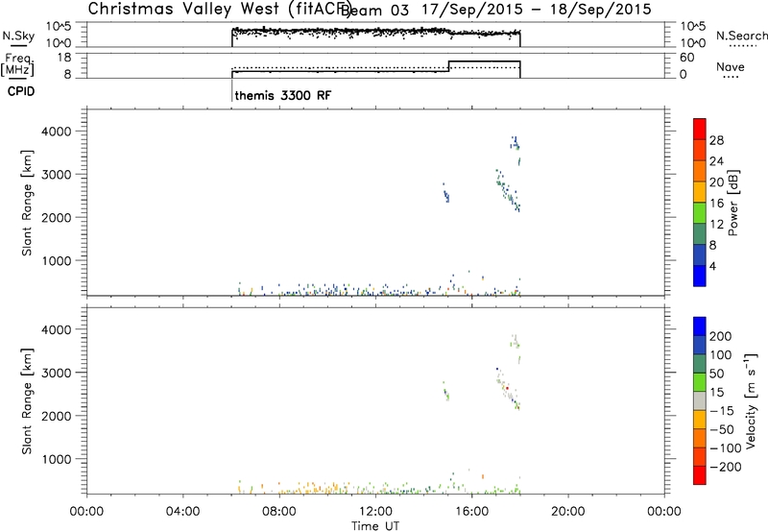Click the date range '17/Sep/2015 – 18/Sep/2015'
Image resolution: width=768 pixels, height=532 pixels.
(x=537, y=10)
